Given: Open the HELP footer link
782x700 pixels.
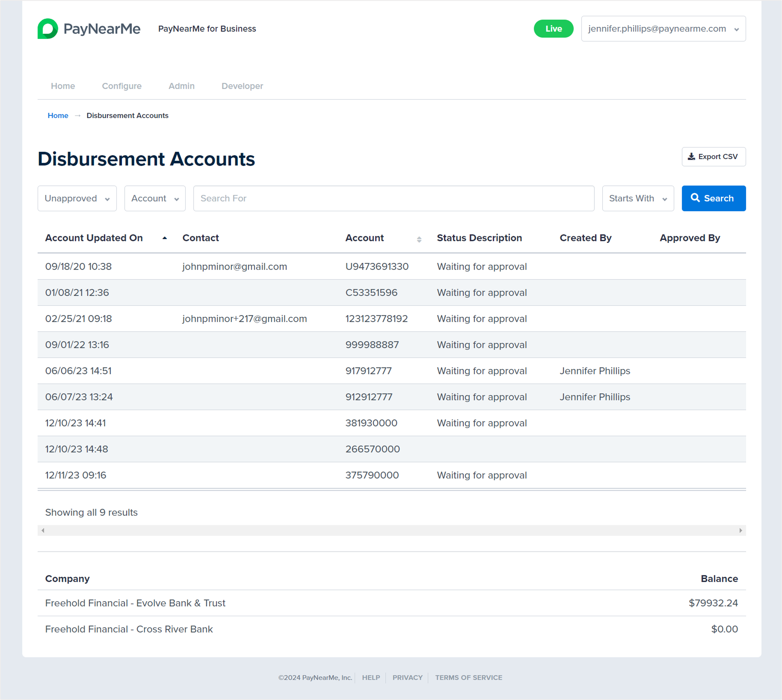Looking at the screenshot, I should [371, 678].
